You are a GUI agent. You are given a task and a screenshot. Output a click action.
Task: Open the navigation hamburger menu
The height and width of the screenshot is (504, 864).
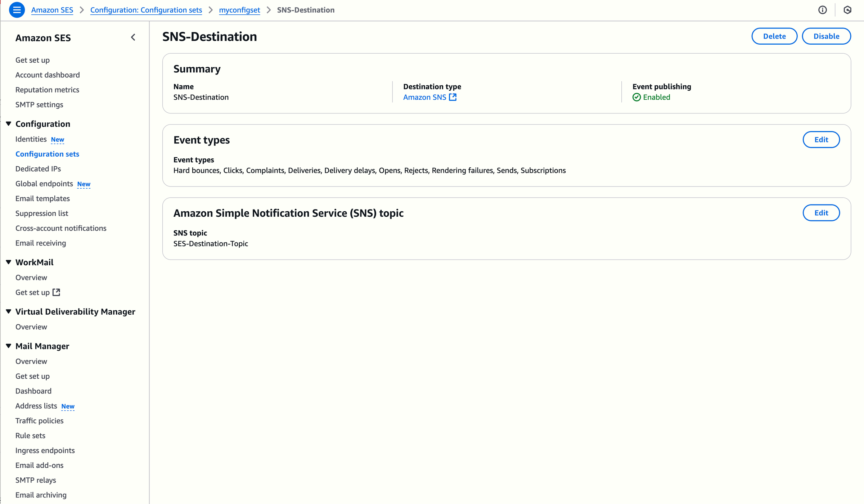click(x=17, y=10)
